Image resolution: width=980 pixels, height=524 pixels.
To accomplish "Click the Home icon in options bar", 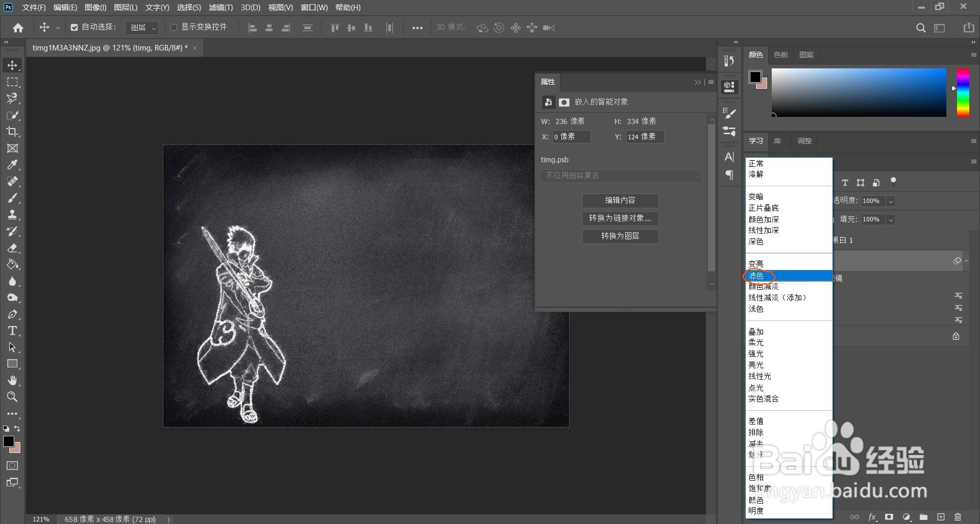I will (x=18, y=28).
